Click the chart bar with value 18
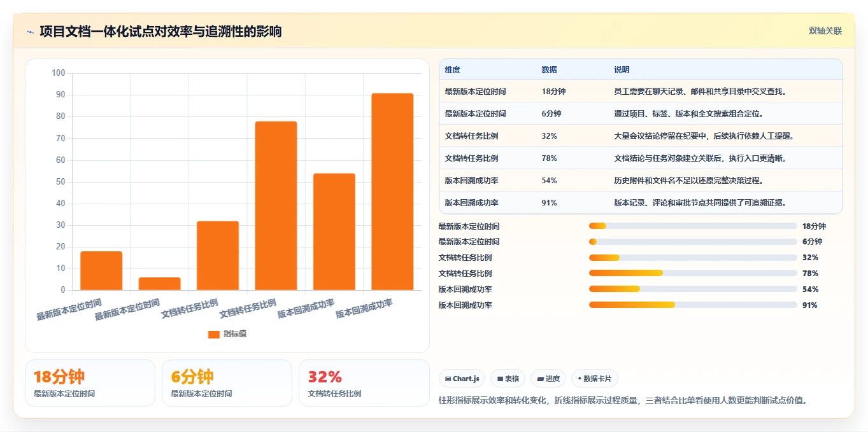868x432 pixels. click(x=101, y=270)
